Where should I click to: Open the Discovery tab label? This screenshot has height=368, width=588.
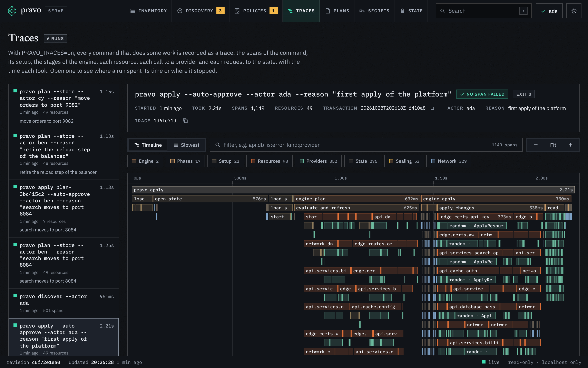coord(199,11)
